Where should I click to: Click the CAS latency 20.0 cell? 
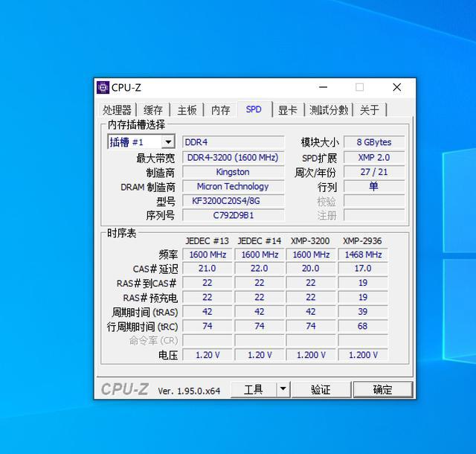tap(311, 269)
